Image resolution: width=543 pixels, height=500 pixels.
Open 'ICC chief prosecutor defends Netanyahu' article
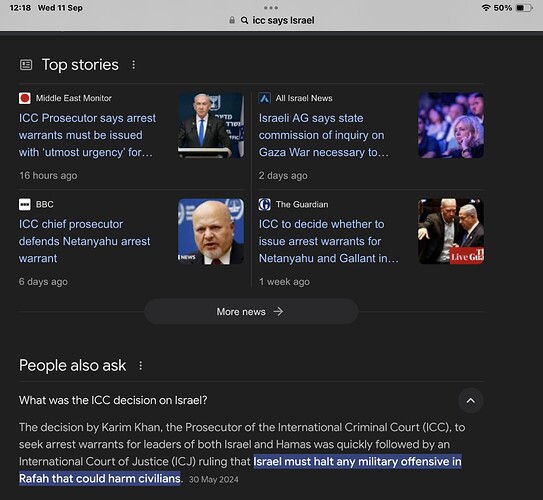(x=85, y=241)
